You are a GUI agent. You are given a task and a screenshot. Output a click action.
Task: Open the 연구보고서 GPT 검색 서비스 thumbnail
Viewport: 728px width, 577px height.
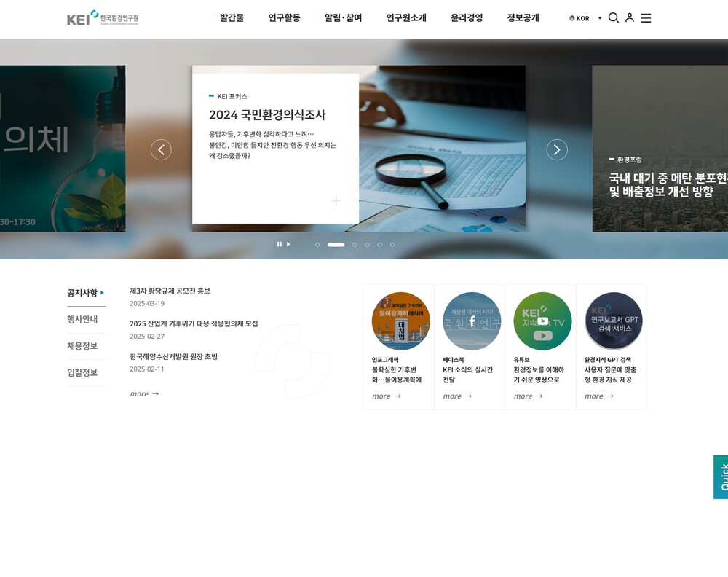pos(613,321)
